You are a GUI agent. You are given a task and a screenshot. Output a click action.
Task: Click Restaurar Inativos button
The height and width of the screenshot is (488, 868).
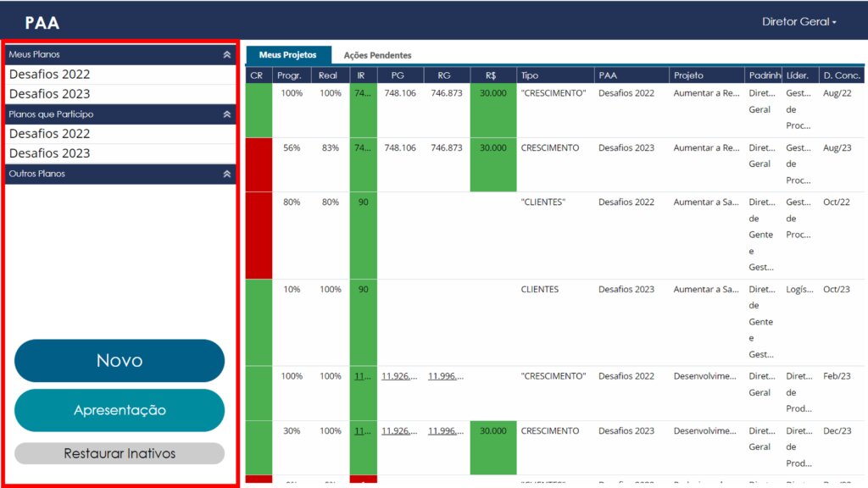tap(120, 453)
